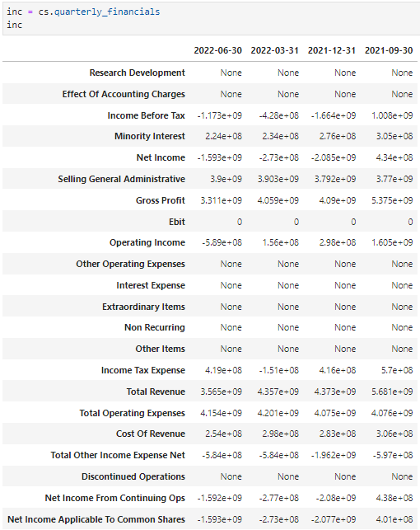
Task: Select the Discontinued Operations row label
Action: coord(133,476)
